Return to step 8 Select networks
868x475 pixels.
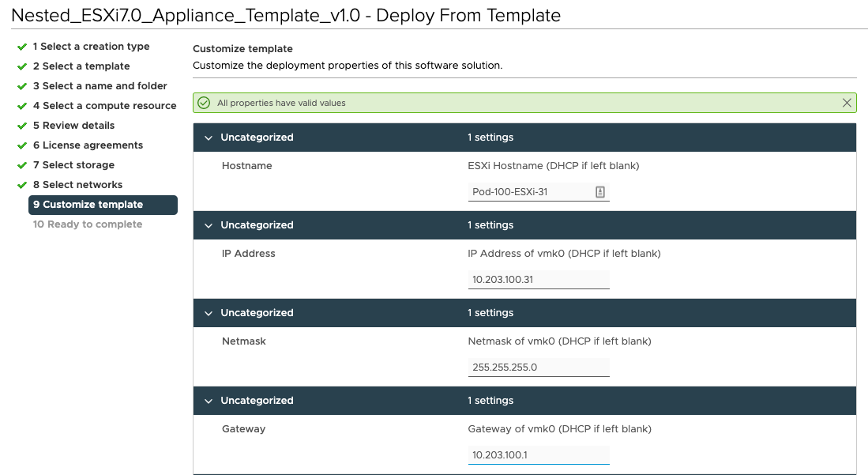[77, 185]
